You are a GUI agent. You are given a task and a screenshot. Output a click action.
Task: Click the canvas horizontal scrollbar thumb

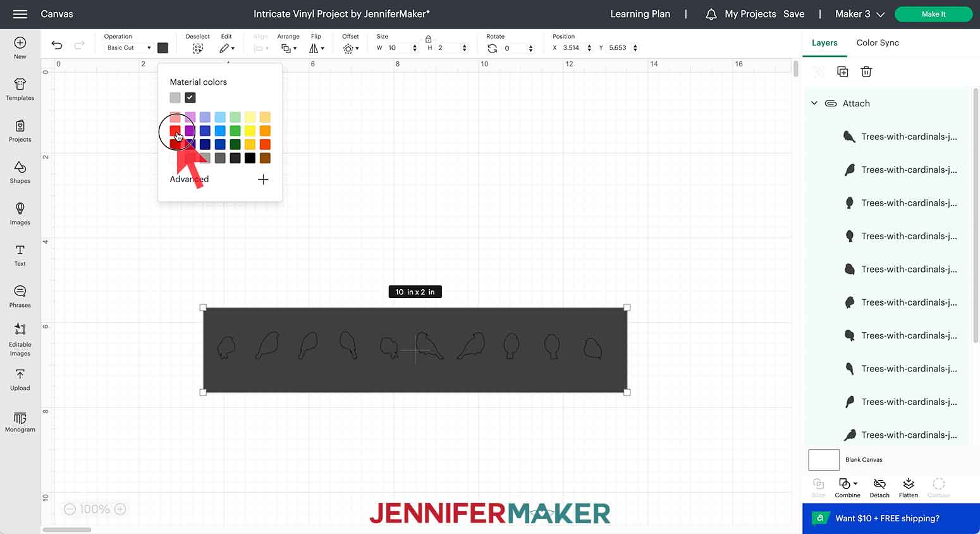(67, 530)
